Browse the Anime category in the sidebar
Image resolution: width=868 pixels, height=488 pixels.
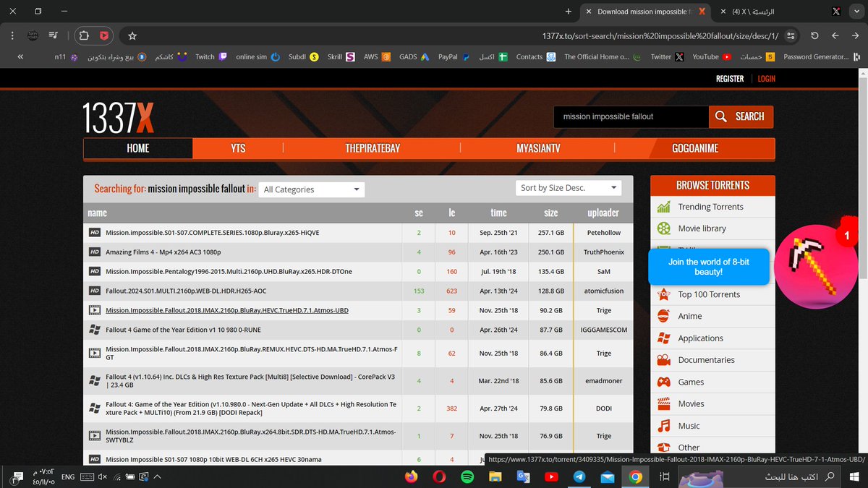point(690,316)
